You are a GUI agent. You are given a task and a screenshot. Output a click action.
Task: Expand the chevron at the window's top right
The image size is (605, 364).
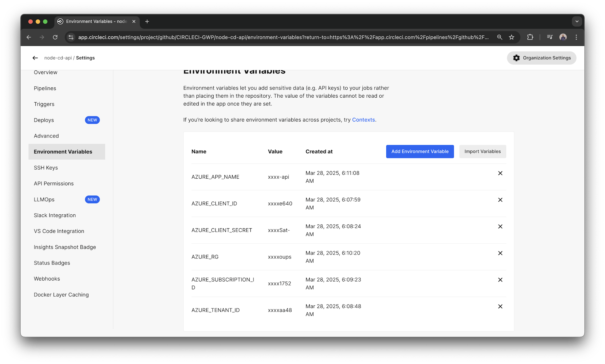tap(577, 21)
